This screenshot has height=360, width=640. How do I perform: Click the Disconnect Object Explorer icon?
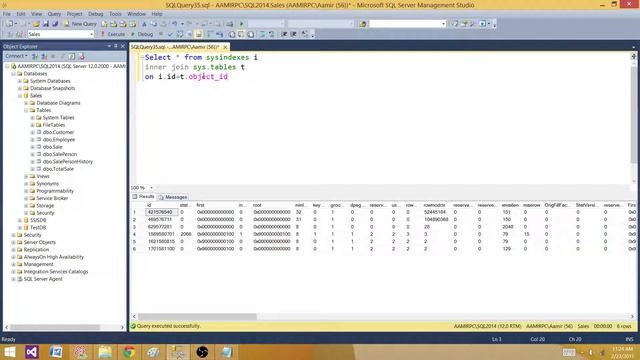click(44, 56)
